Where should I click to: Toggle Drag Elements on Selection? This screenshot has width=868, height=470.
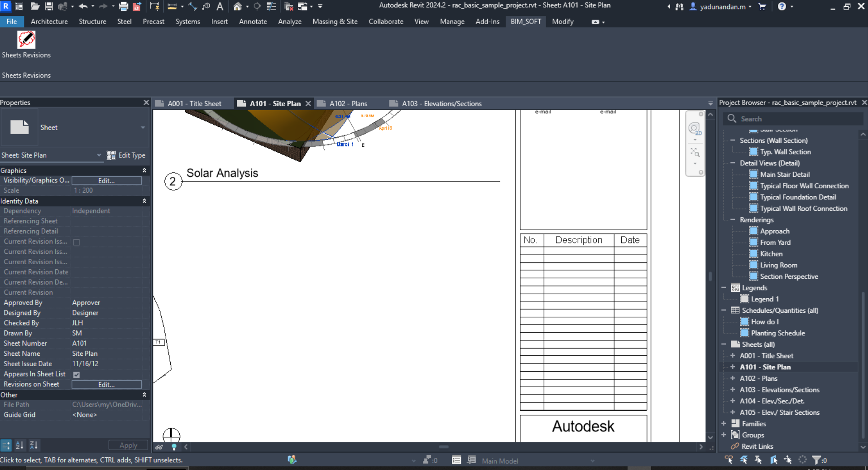point(788,460)
